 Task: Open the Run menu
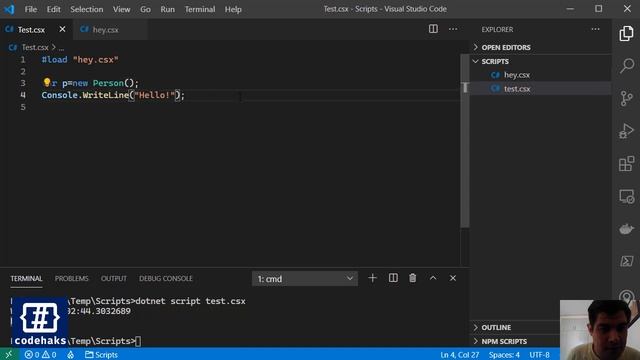pos(167,9)
